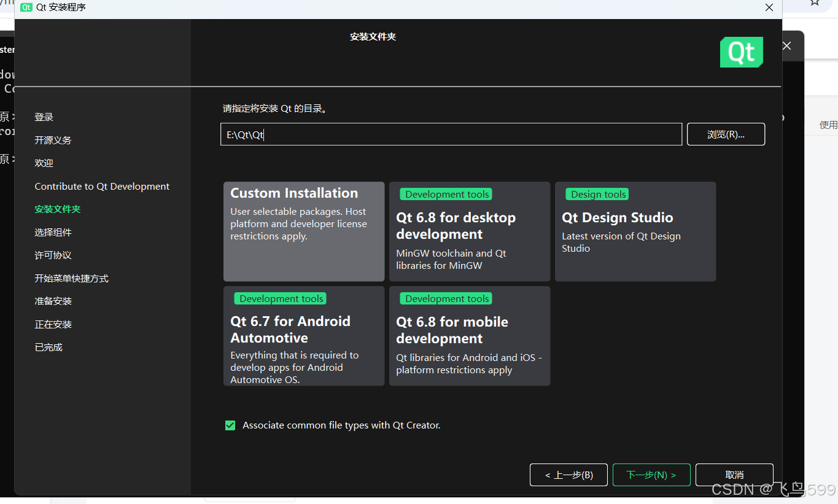
Task: Select 开始菜单快捷方式 step in the sidebar
Action: 71,279
